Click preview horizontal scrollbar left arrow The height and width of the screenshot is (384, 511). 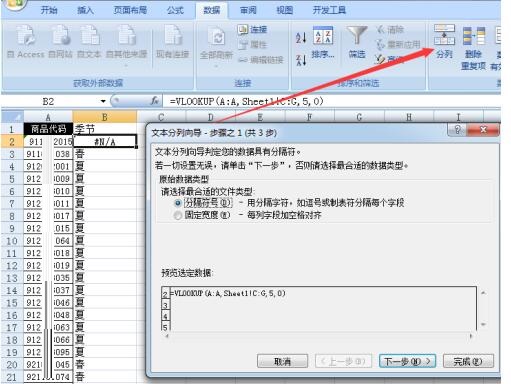coord(167,336)
